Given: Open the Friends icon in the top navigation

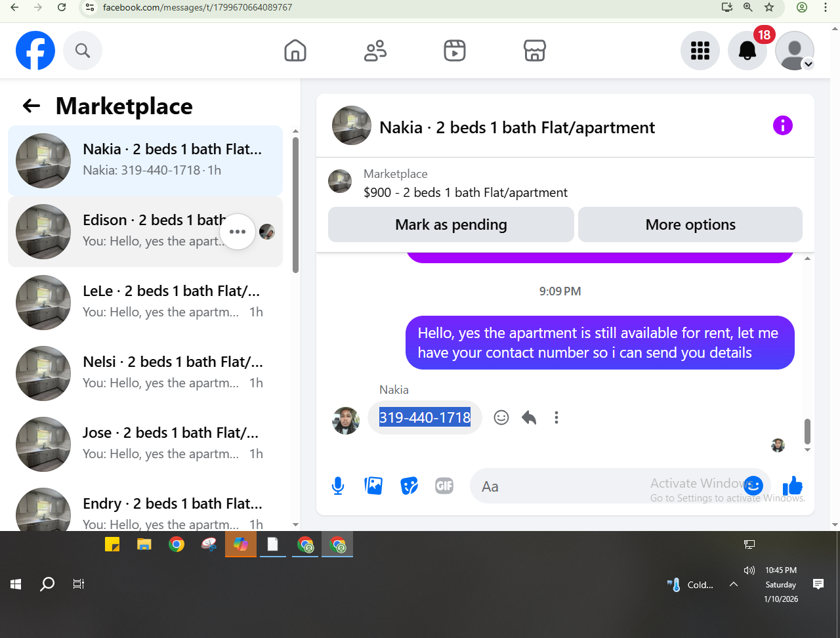Looking at the screenshot, I should tap(375, 51).
